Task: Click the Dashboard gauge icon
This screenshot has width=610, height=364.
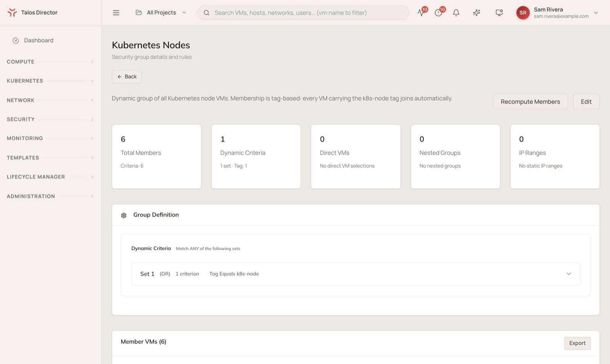Action: coord(16,40)
